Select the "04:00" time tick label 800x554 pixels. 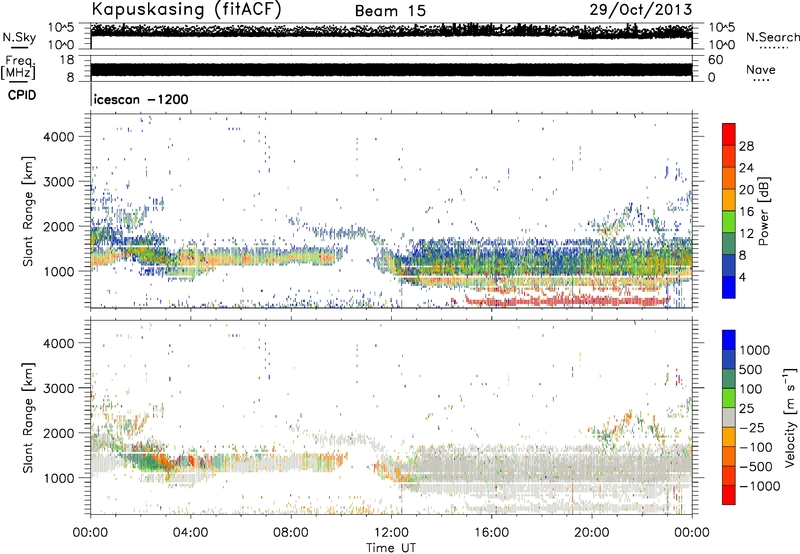click(190, 533)
